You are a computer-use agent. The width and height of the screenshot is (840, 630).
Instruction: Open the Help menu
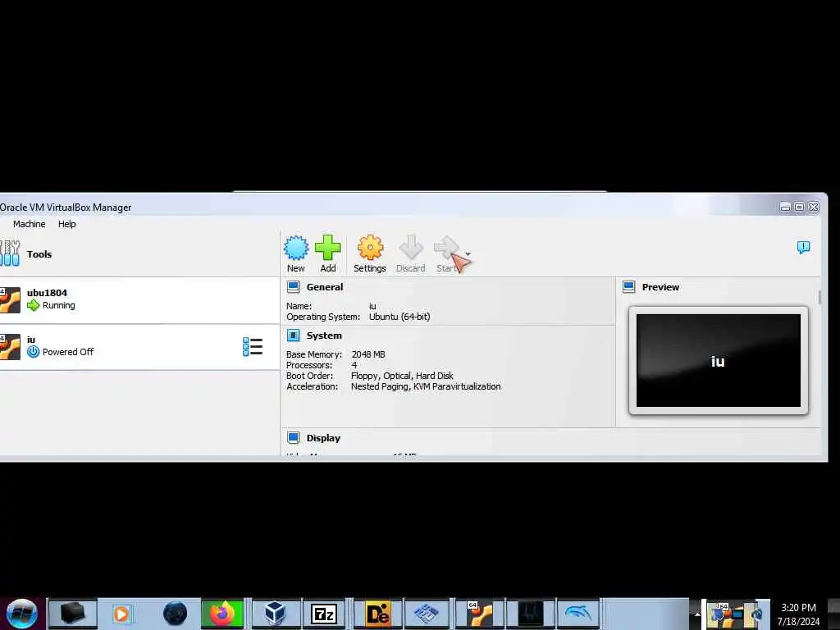67,224
